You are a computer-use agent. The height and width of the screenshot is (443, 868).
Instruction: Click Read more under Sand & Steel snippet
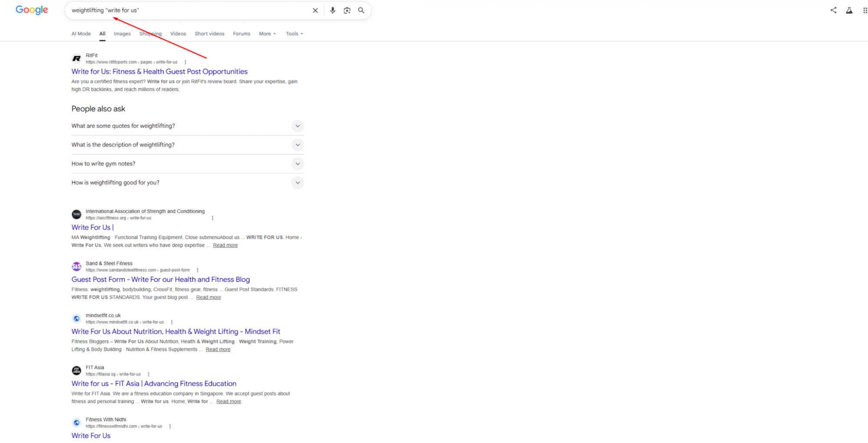click(x=208, y=297)
